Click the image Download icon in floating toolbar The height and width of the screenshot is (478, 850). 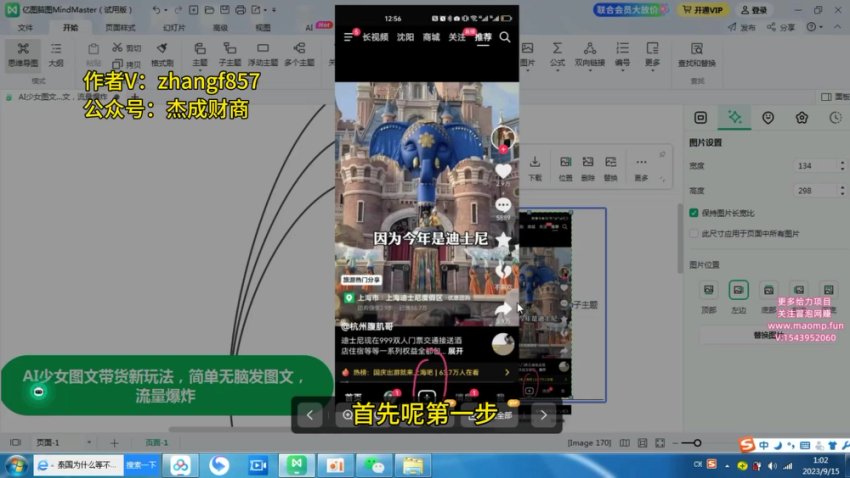click(535, 166)
